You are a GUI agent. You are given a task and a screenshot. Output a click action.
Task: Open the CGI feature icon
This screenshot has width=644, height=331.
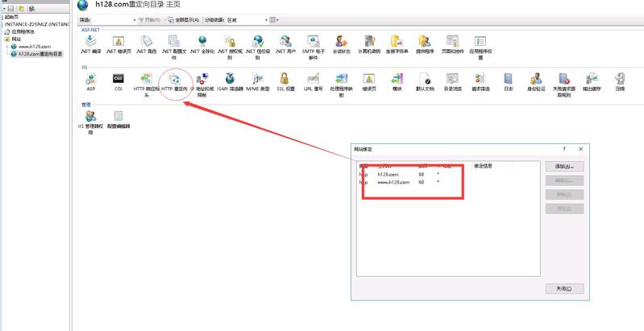[x=118, y=79]
